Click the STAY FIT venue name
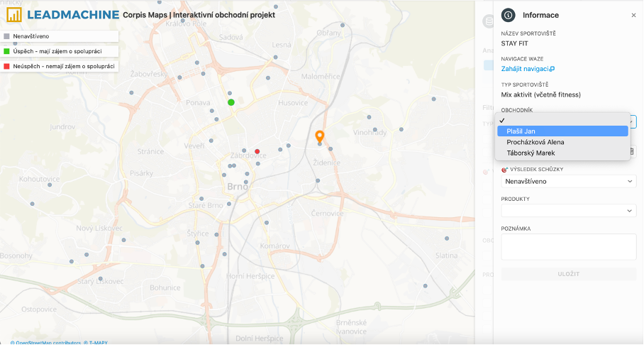 [x=514, y=43]
